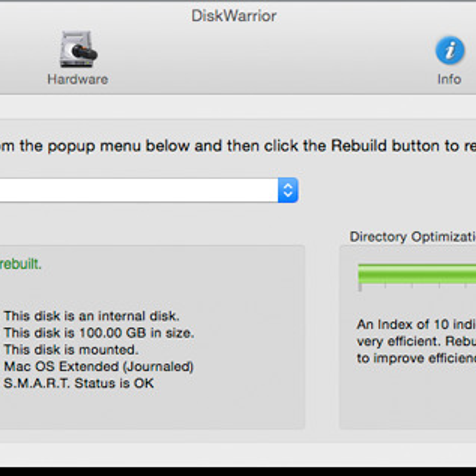Screen dimensions: 476x476
Task: Click the DiskWarrior window title
Action: [234, 16]
